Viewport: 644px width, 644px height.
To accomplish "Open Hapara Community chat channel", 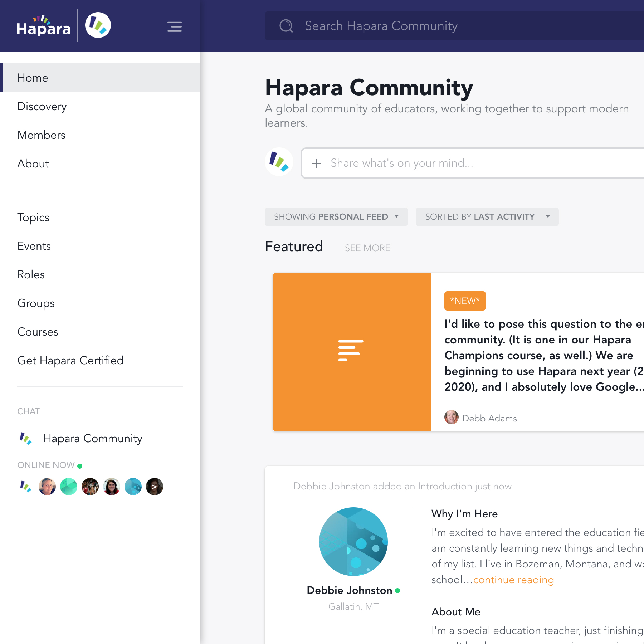I will 93,438.
